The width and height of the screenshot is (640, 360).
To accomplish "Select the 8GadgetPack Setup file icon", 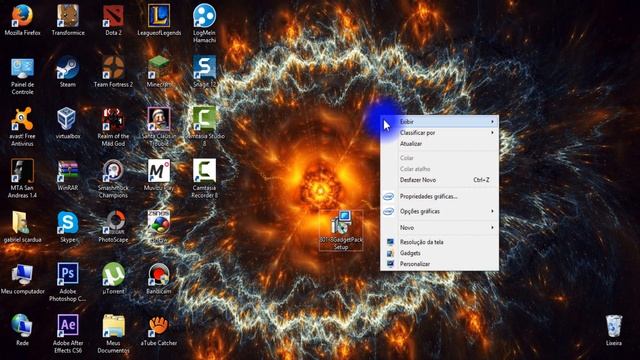I will 340,223.
